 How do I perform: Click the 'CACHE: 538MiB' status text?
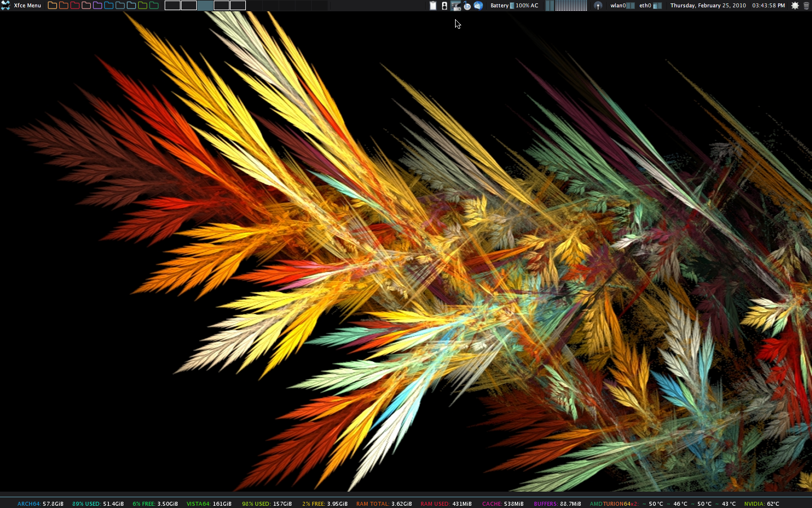[x=503, y=503]
